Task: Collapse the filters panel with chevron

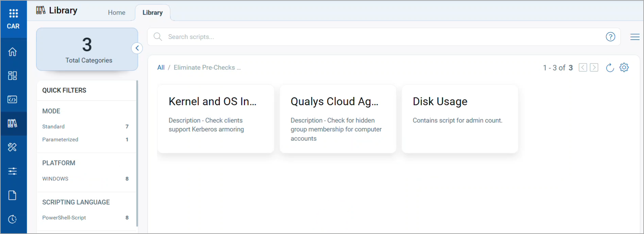Action: click(x=137, y=48)
